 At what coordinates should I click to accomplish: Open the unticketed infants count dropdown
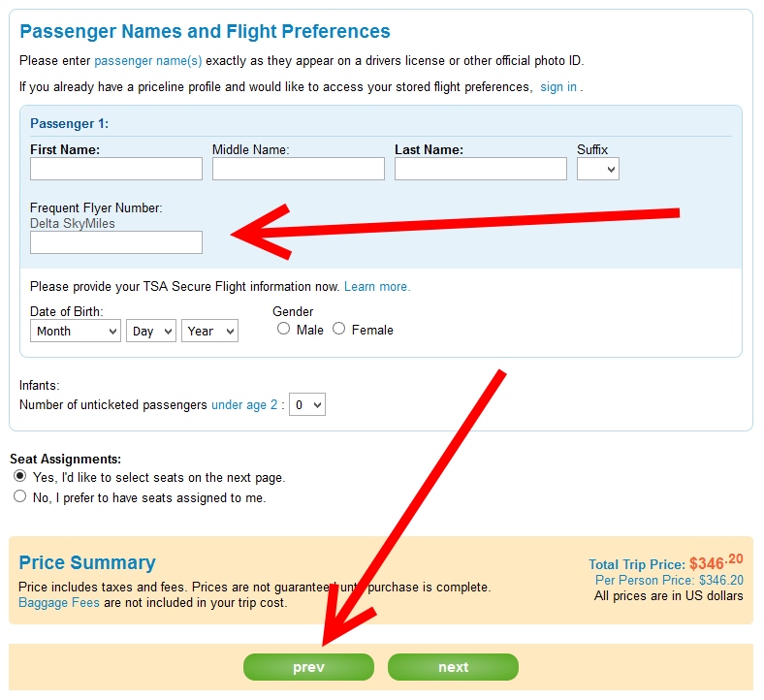(x=309, y=404)
